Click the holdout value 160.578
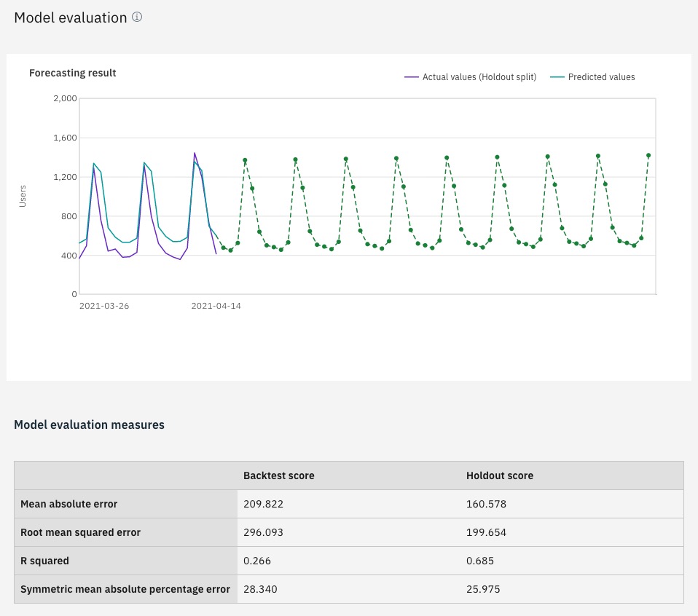This screenshot has height=616, width=698. [x=486, y=504]
